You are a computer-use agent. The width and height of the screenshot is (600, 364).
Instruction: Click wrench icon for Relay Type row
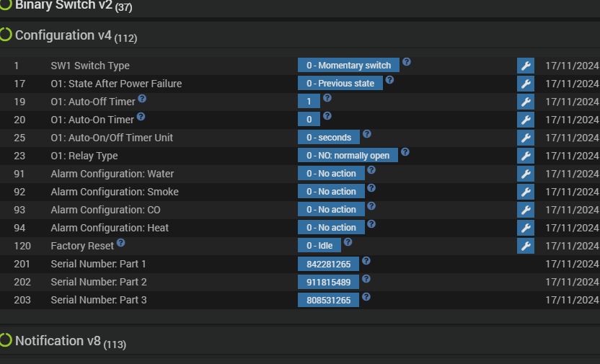point(526,156)
